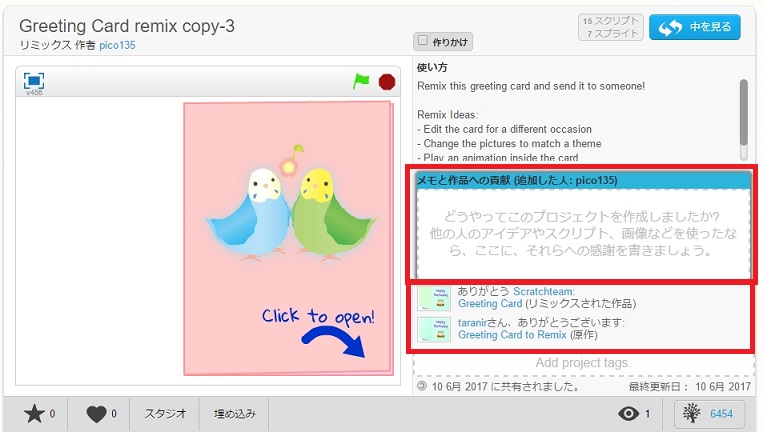Open author profile pico135

click(x=117, y=45)
